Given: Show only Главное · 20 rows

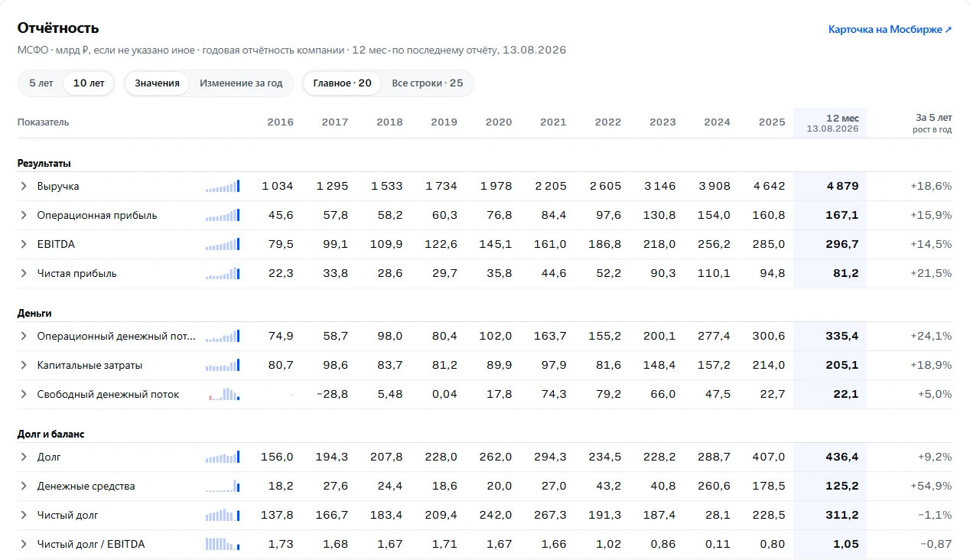Looking at the screenshot, I should tap(342, 83).
